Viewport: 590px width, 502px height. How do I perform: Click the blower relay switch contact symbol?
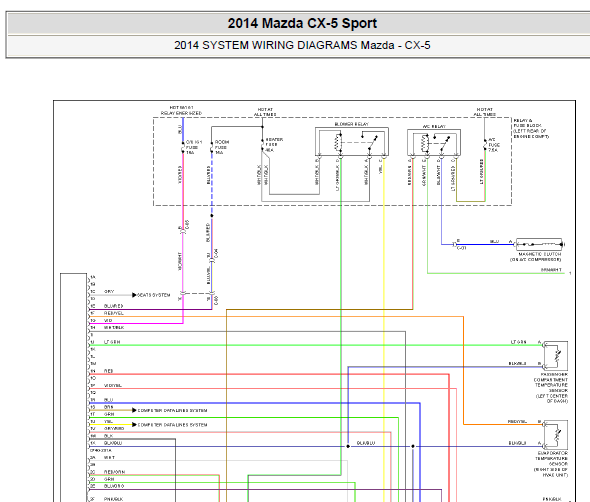[370, 141]
